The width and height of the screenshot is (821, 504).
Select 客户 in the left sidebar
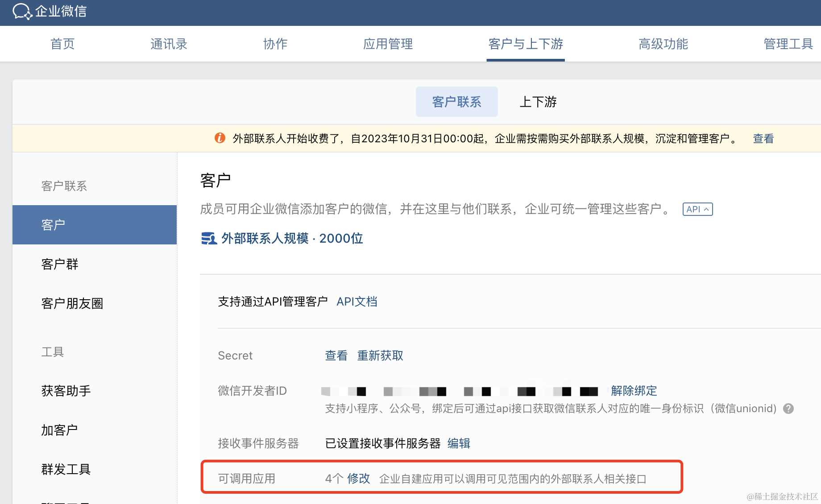(95, 225)
